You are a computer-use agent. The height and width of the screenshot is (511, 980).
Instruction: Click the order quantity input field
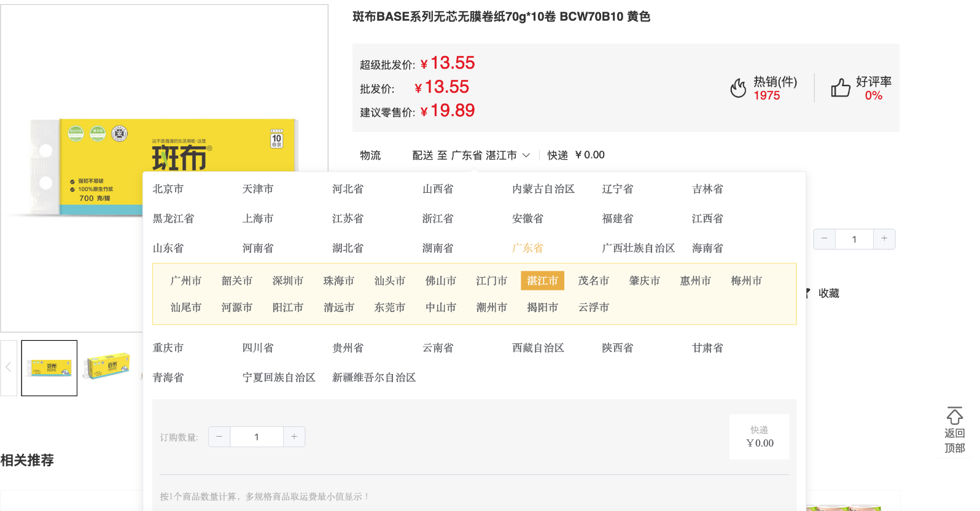[x=257, y=437]
